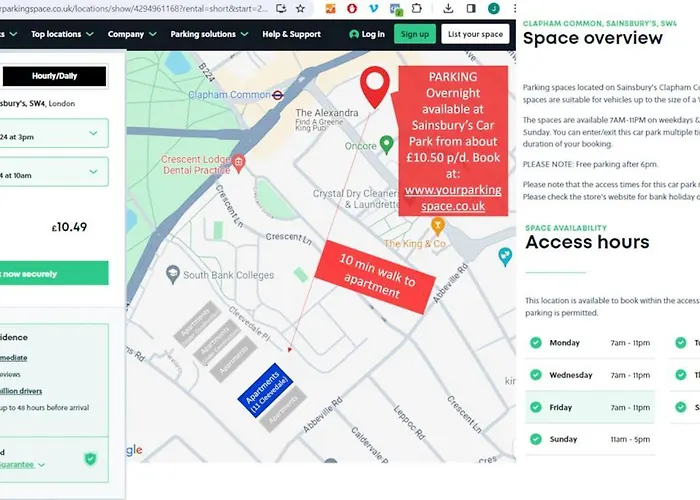
Task: Open the orange analytics extension icon
Action: tap(330, 8)
